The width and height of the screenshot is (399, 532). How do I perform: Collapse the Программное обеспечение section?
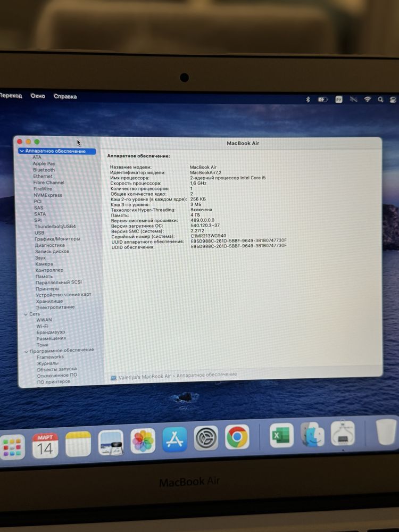27,352
